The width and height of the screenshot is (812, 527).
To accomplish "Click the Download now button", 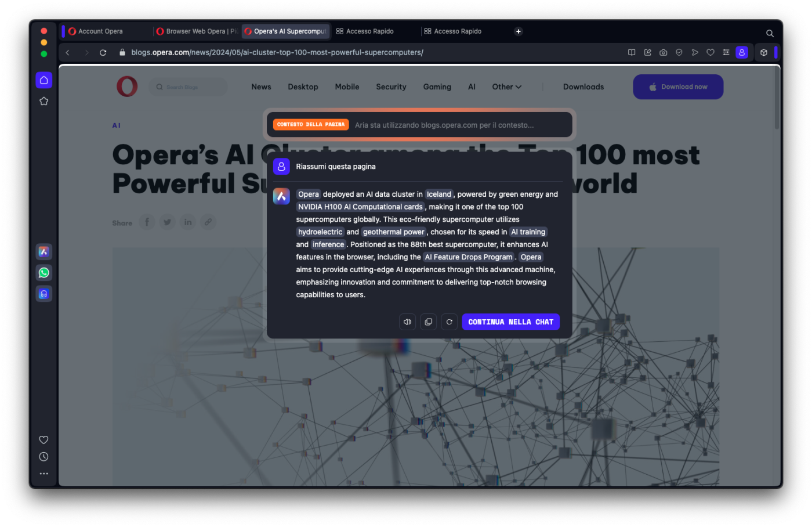I will pyautogui.click(x=678, y=86).
